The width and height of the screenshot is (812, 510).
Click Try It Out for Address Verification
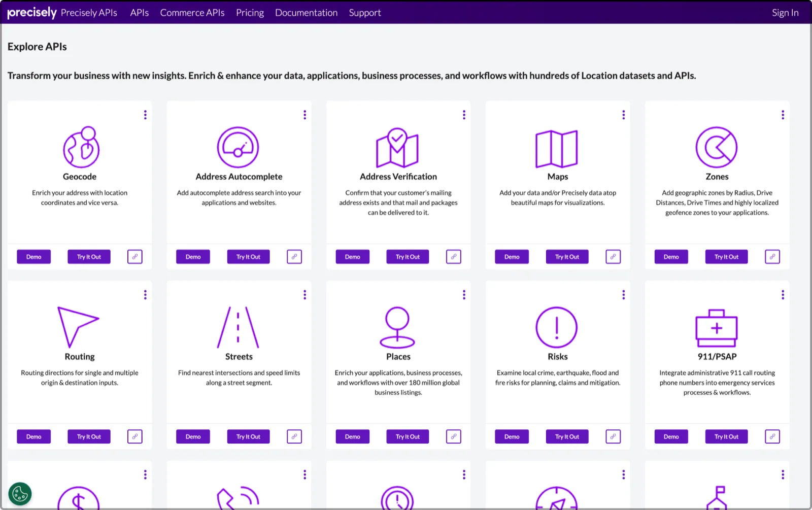tap(408, 257)
